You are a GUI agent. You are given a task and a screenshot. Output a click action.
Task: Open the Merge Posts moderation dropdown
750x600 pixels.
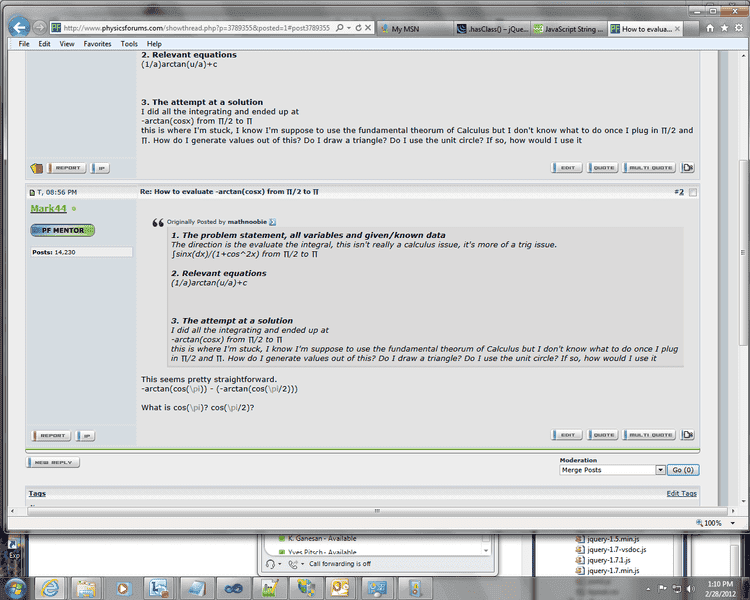click(612, 470)
